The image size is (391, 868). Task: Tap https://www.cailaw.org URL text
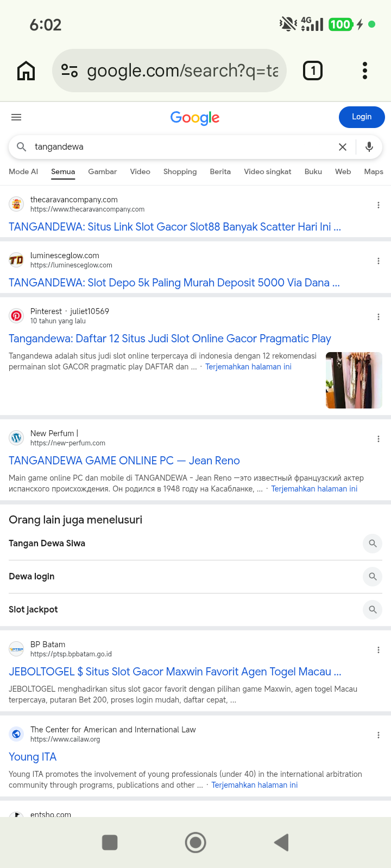click(x=65, y=739)
